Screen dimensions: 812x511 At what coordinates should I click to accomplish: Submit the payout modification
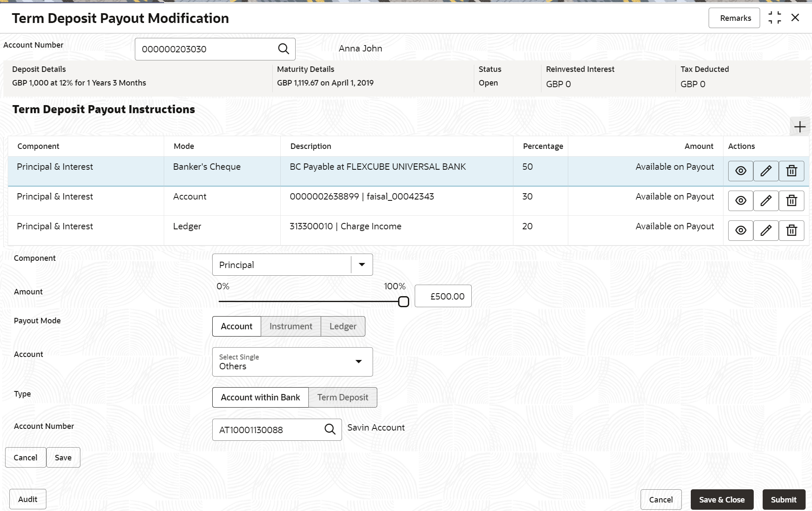coord(784,500)
